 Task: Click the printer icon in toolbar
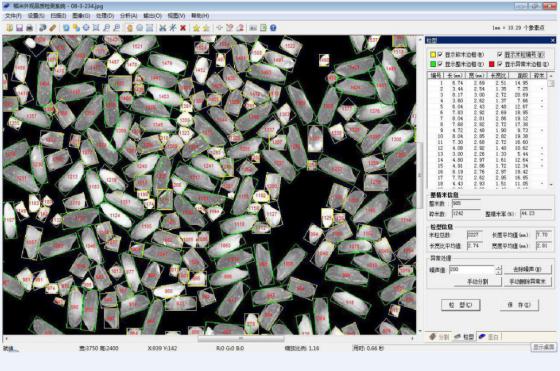click(30, 28)
